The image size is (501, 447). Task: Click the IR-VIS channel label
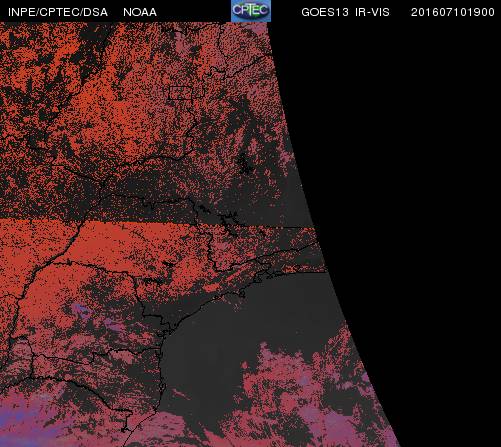click(x=372, y=12)
